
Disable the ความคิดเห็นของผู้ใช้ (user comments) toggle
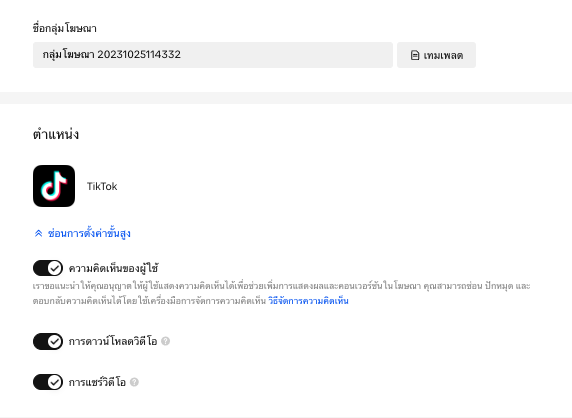(48, 268)
